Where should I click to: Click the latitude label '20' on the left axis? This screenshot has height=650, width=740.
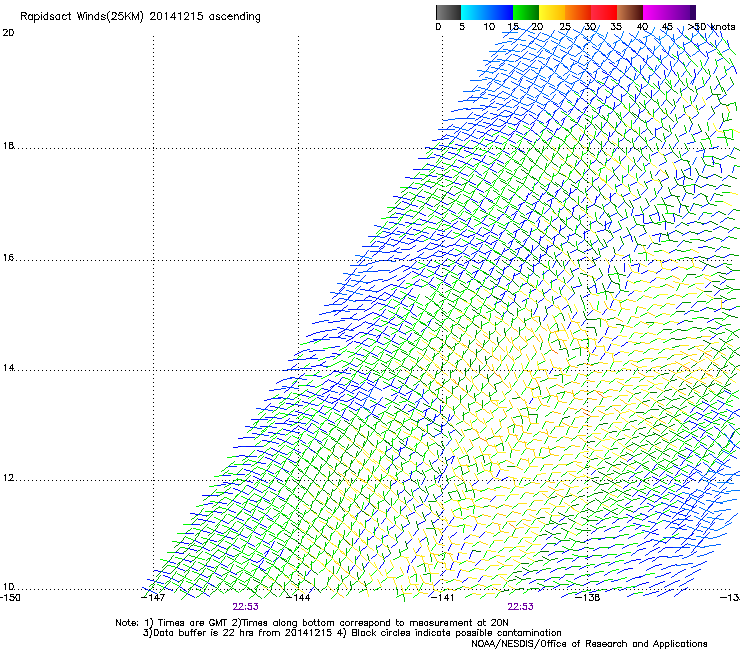coord(8,33)
